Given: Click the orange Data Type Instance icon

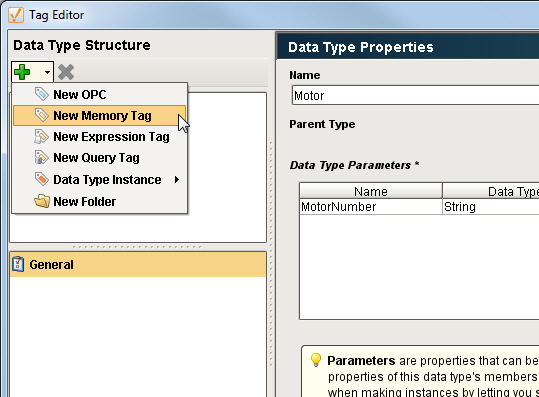Looking at the screenshot, I should tap(42, 179).
